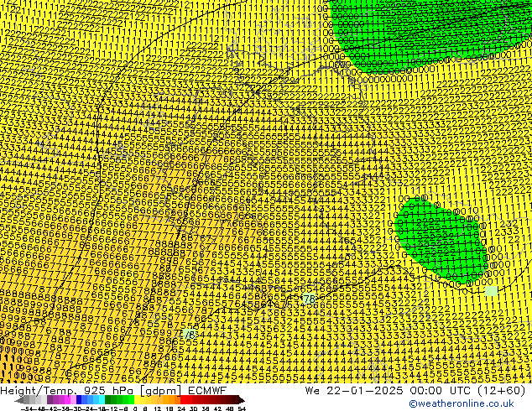
Task: Click the orange swatch just before the red section
Action: pyautogui.click(x=177, y=399)
